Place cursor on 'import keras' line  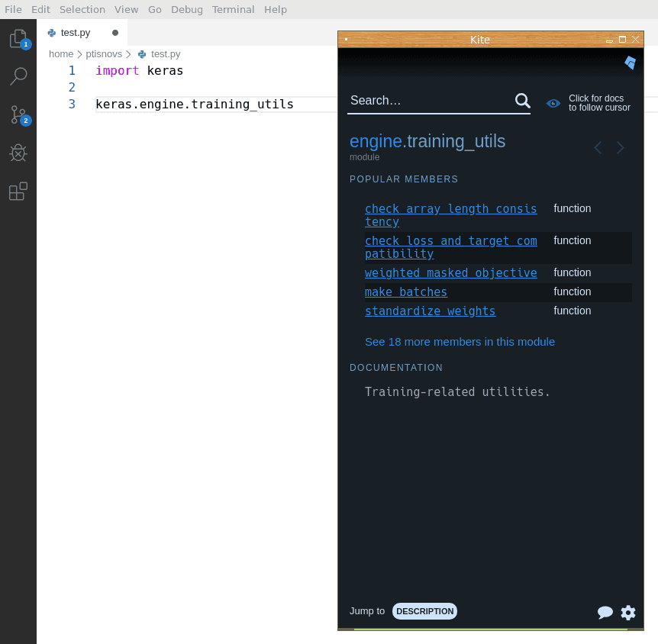(140, 70)
